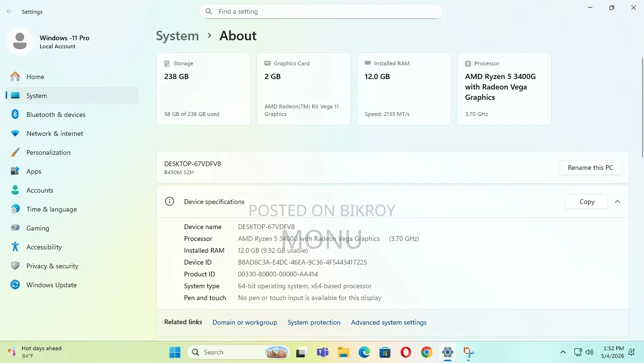Open the Storage card showing 238 GB
The height and width of the screenshot is (363, 644).
click(x=203, y=89)
